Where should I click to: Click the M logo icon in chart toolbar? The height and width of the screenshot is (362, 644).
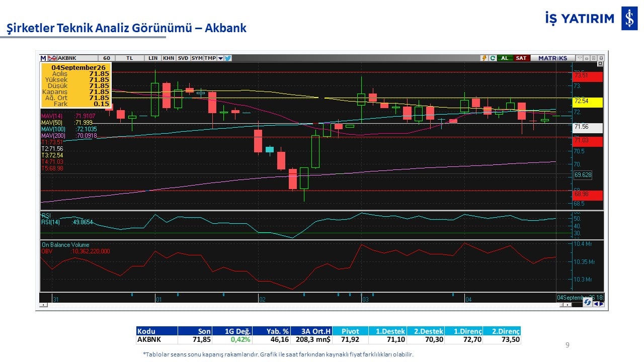(43, 58)
